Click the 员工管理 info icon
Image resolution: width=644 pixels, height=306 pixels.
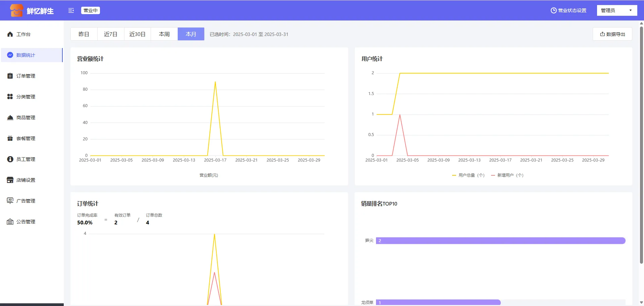point(10,159)
